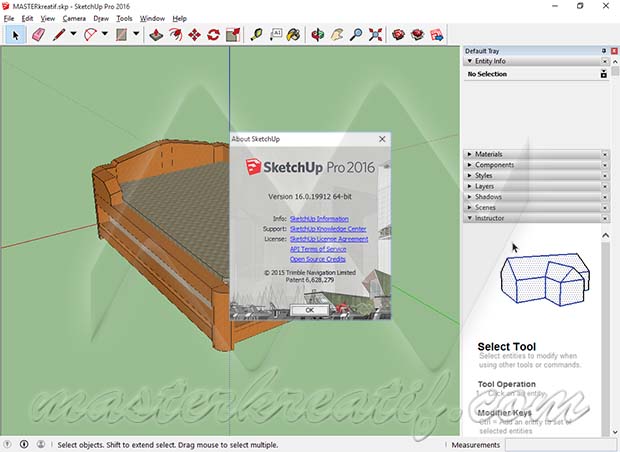Open the Window menu

[x=152, y=19]
